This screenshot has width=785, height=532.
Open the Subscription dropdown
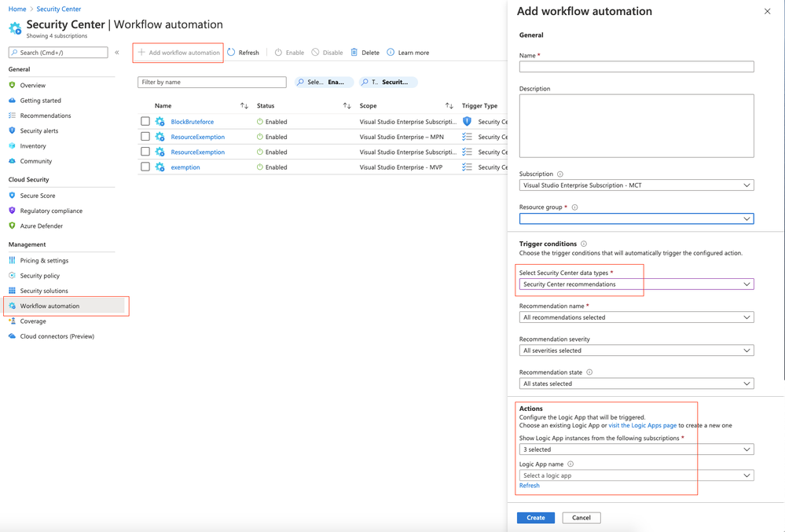click(x=636, y=185)
